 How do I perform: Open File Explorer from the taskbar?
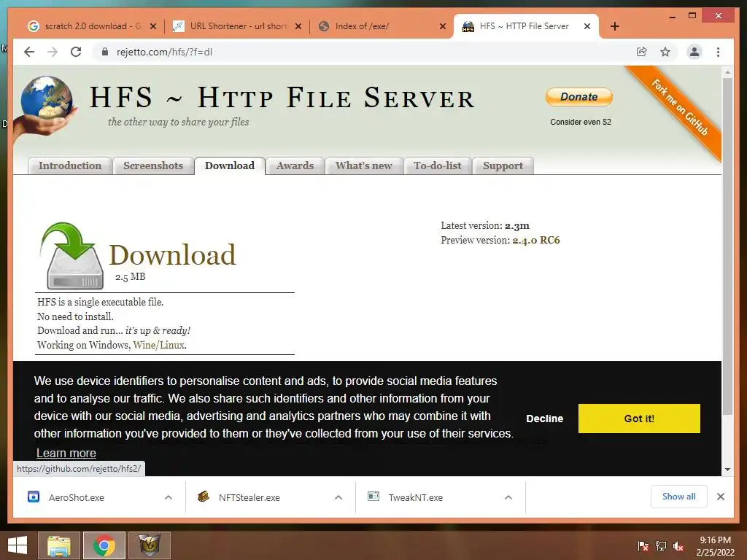[x=59, y=545]
